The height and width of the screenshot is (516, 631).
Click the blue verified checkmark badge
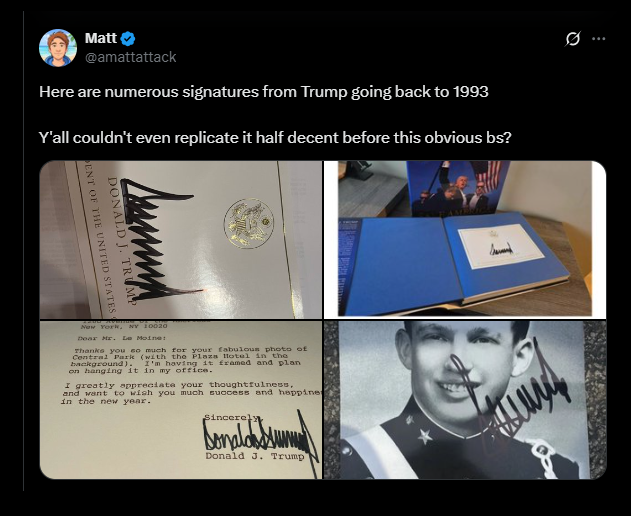pos(128,39)
